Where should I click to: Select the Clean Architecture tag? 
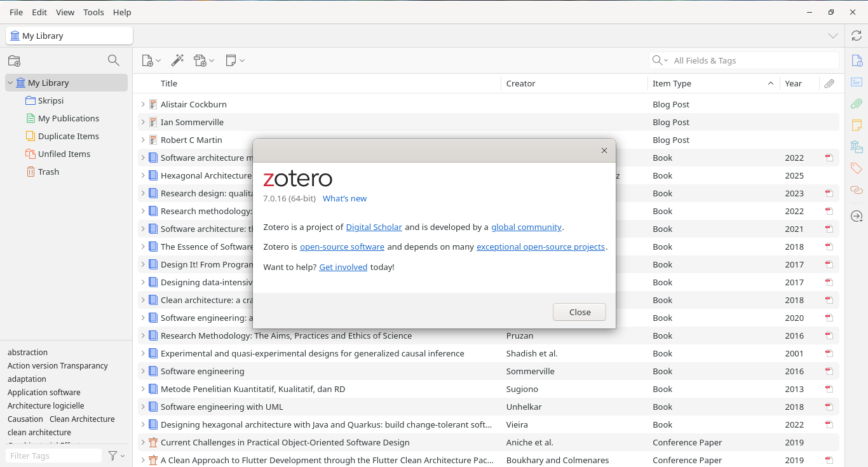coord(82,419)
